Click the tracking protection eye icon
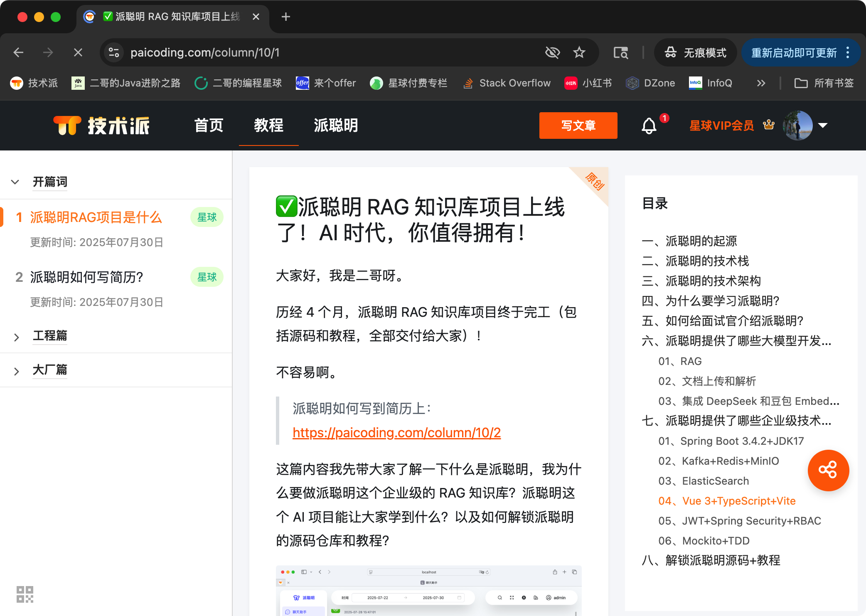866x616 pixels. click(x=552, y=52)
